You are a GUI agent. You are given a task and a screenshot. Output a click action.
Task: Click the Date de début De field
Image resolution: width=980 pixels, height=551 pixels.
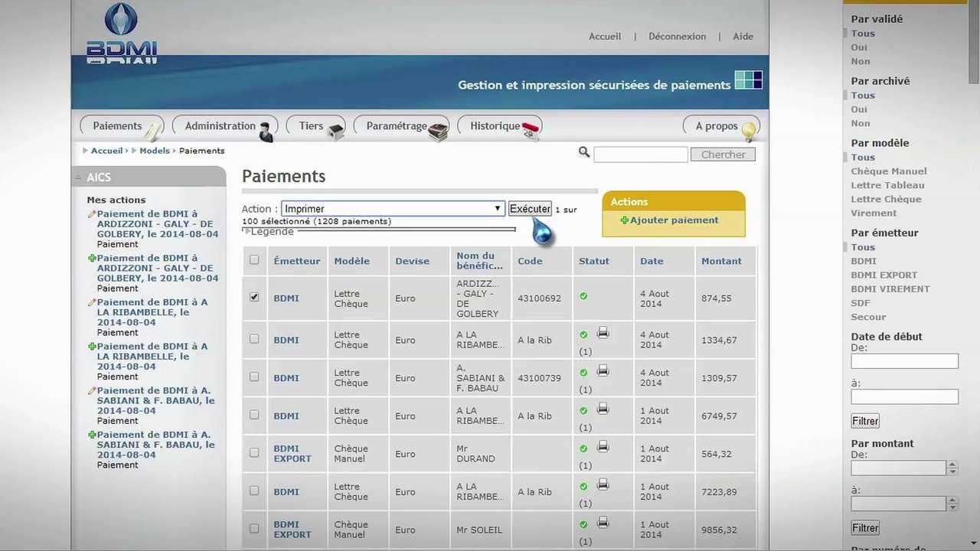904,361
